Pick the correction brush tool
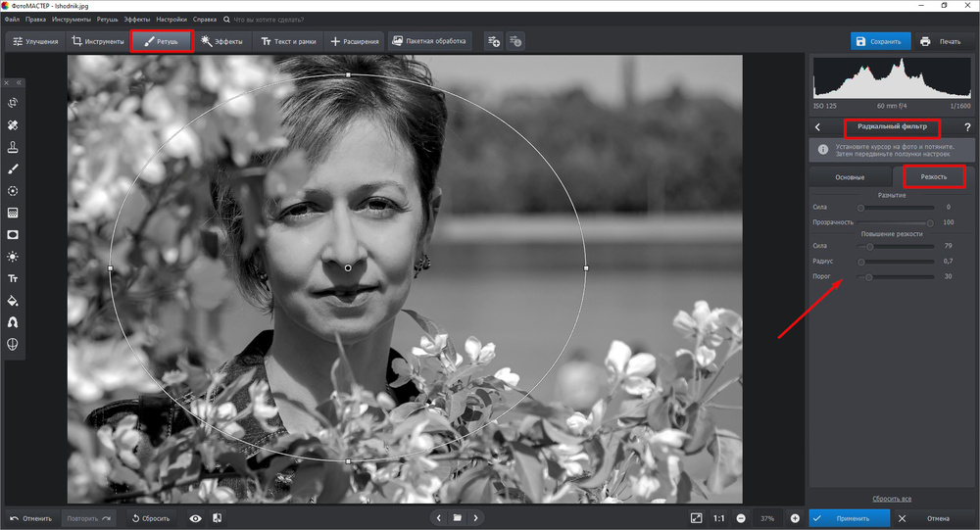Image resolution: width=980 pixels, height=530 pixels. (x=13, y=169)
